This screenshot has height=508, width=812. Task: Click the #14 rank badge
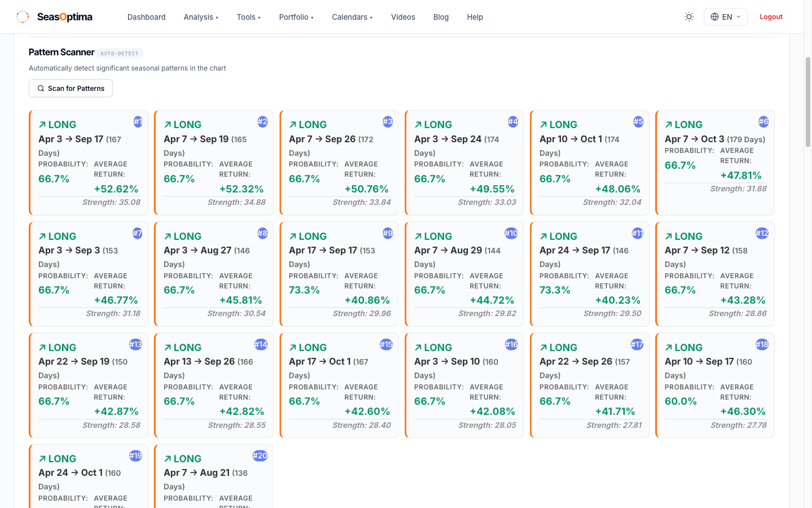(261, 344)
